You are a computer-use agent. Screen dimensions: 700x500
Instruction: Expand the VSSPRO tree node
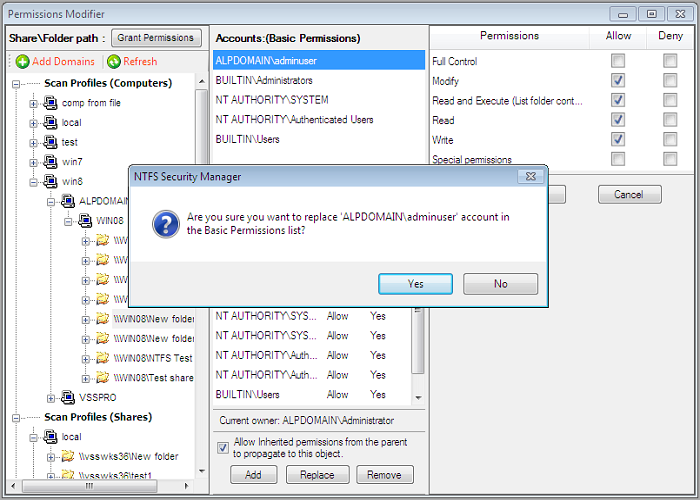point(51,397)
